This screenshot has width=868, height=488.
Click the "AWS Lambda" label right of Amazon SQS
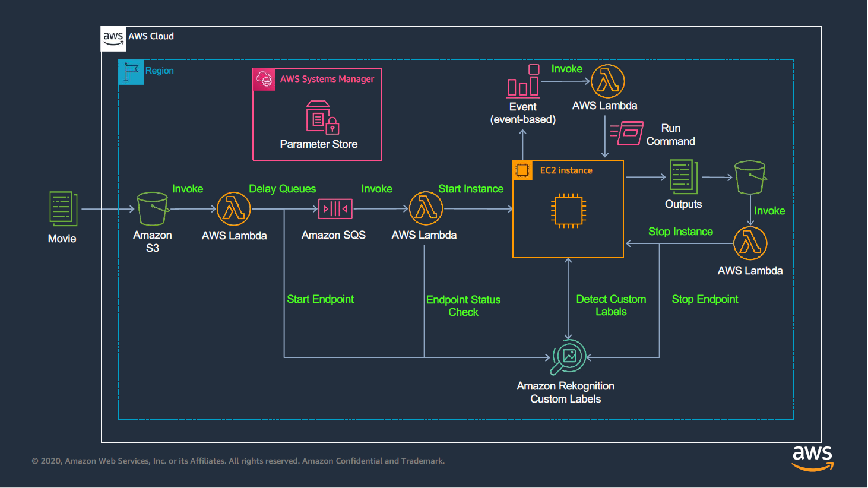[x=425, y=235]
